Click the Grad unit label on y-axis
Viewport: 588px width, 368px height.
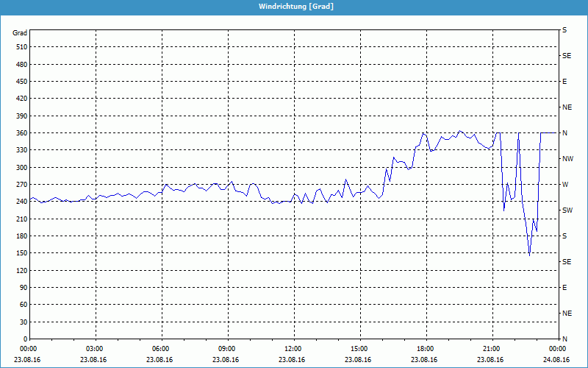[x=20, y=33]
